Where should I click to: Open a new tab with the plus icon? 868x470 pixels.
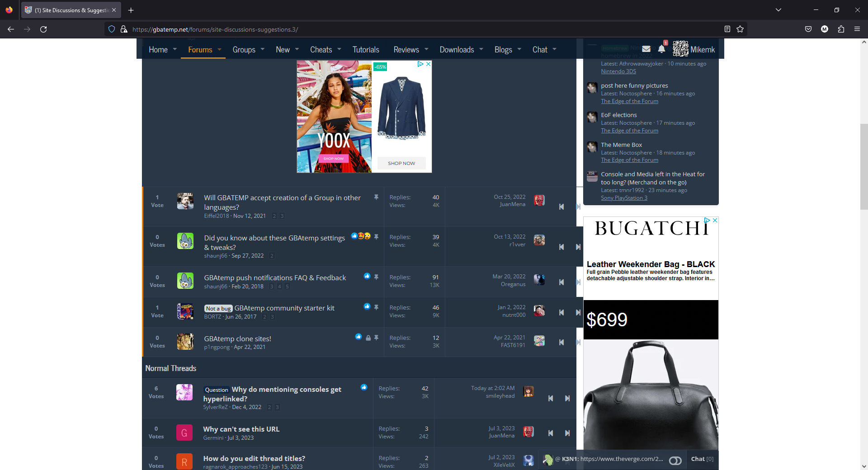tap(131, 10)
